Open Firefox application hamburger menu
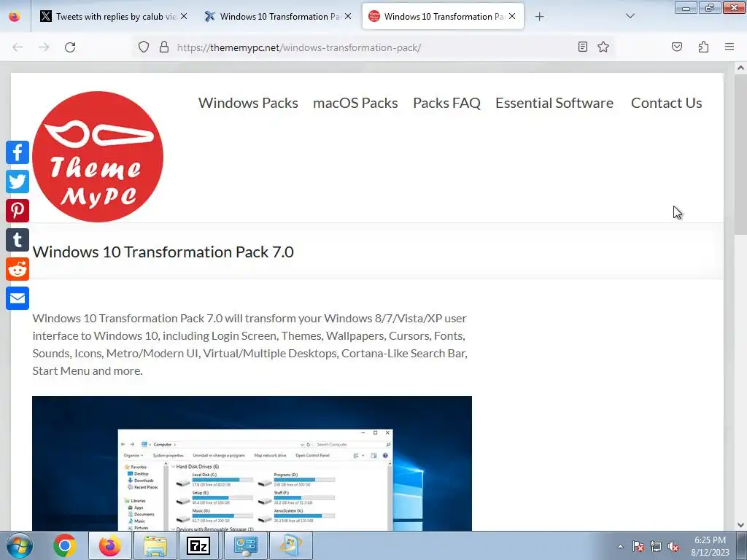This screenshot has height=560, width=747. click(x=729, y=47)
